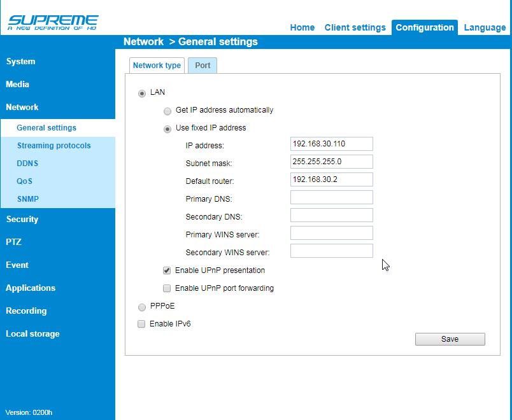Image resolution: width=512 pixels, height=420 pixels.
Task: Click the 'Network > General settings' heading
Action: tap(190, 42)
